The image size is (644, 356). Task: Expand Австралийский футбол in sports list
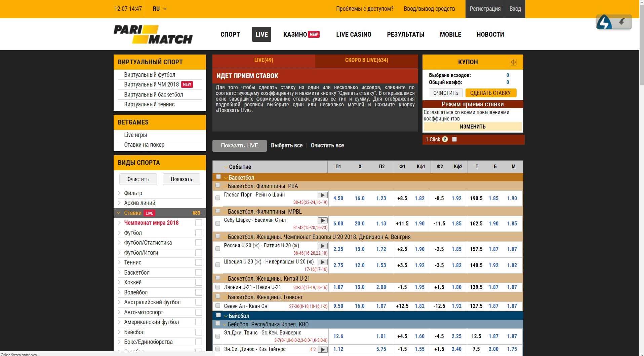tap(119, 302)
